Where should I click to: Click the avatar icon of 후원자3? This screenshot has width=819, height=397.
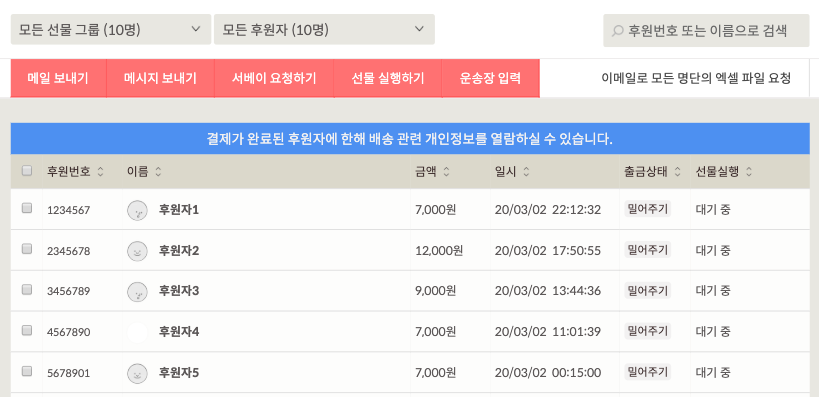pyautogui.click(x=137, y=291)
